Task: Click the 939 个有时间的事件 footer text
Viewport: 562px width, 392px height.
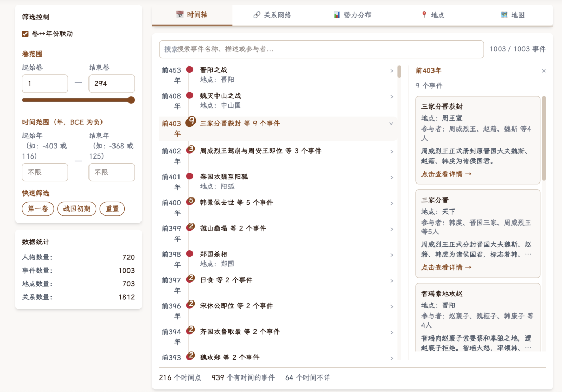Action: point(243,377)
